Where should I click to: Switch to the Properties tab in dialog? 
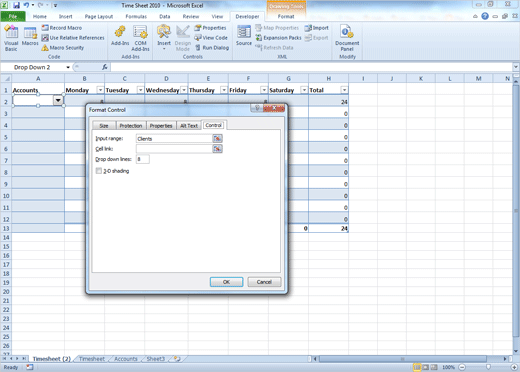(161, 126)
